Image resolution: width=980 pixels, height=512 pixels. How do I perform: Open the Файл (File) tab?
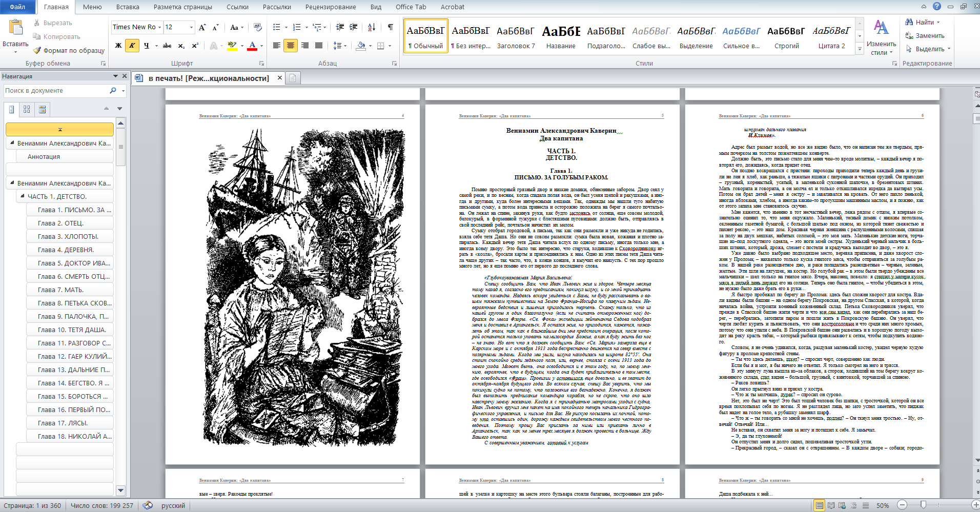(x=18, y=7)
